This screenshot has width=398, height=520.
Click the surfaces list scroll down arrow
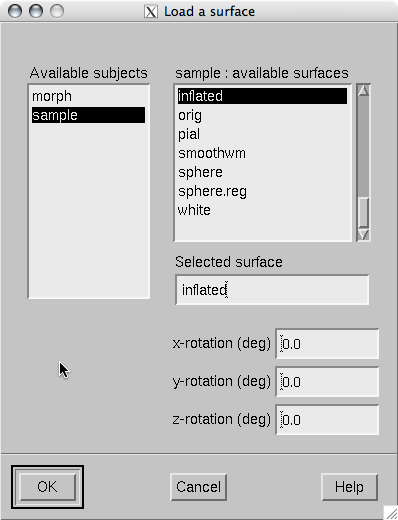(x=363, y=235)
